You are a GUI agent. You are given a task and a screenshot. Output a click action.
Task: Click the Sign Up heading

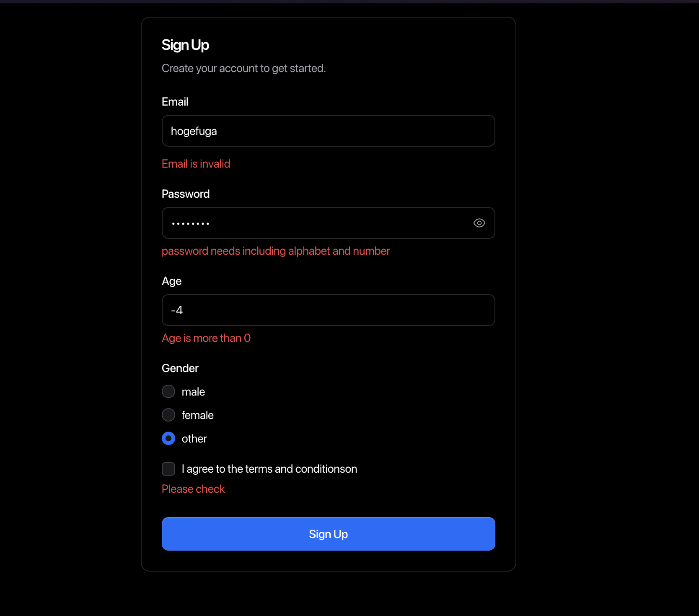[x=185, y=45]
